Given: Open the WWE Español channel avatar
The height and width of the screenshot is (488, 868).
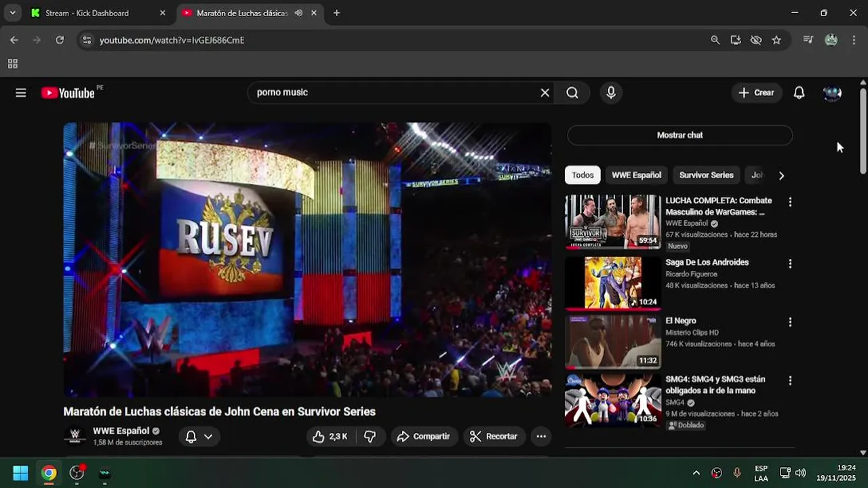Looking at the screenshot, I should pos(75,436).
